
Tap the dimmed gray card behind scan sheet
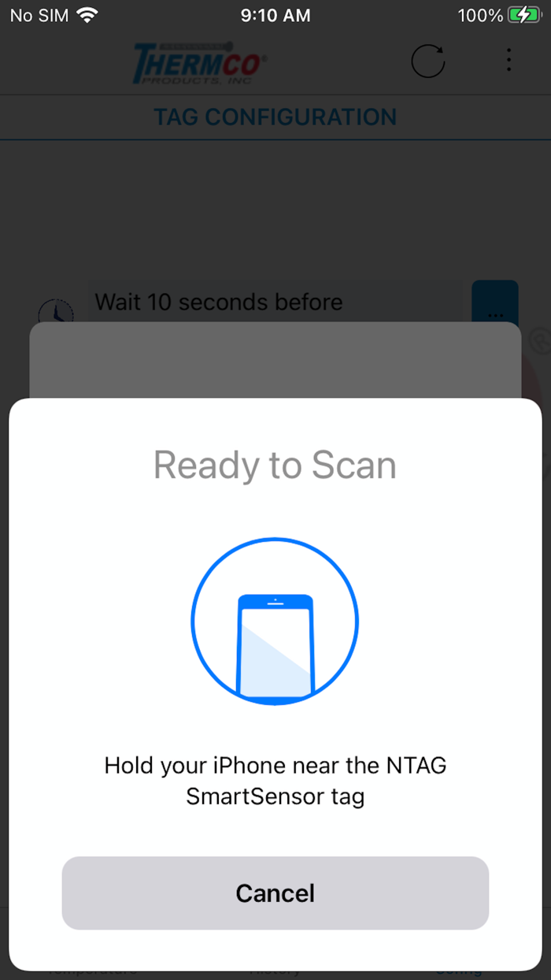(275, 360)
